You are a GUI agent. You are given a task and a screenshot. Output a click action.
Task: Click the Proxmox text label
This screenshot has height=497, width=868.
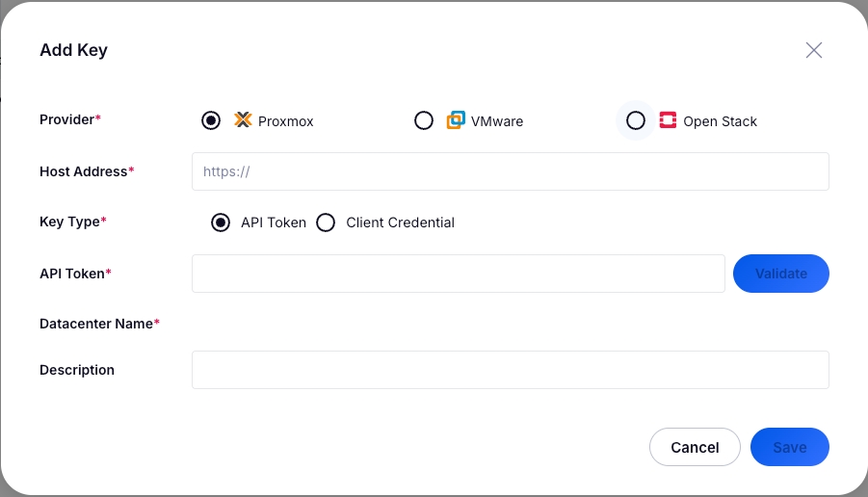[x=286, y=121]
